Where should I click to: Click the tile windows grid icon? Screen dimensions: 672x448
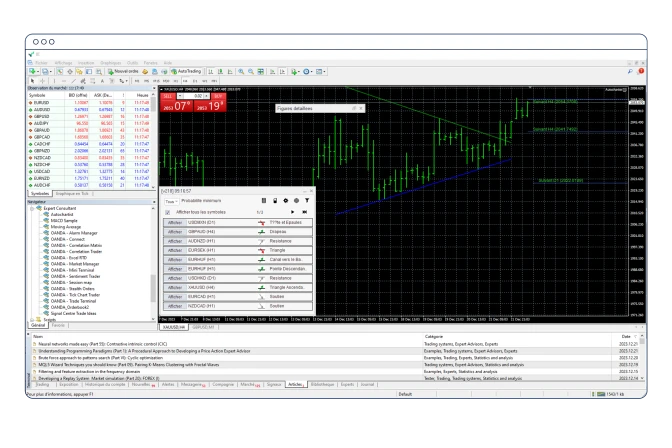(x=260, y=72)
